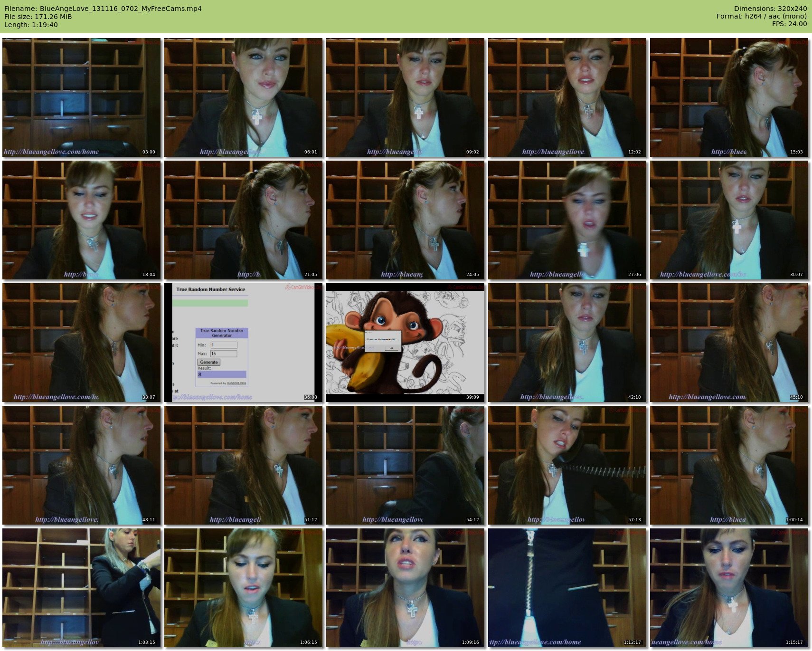Open the telephone frame at 57:13
Screen dimensions: 812x651
(x=567, y=465)
